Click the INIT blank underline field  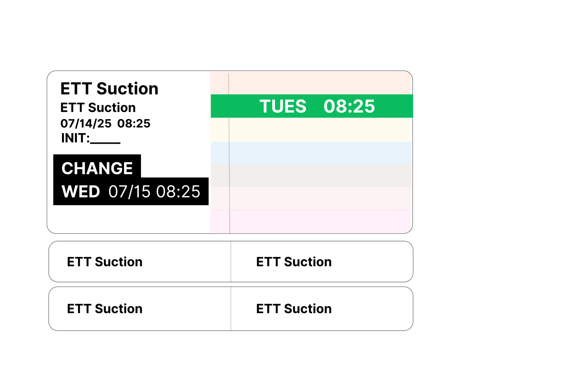click(x=105, y=143)
